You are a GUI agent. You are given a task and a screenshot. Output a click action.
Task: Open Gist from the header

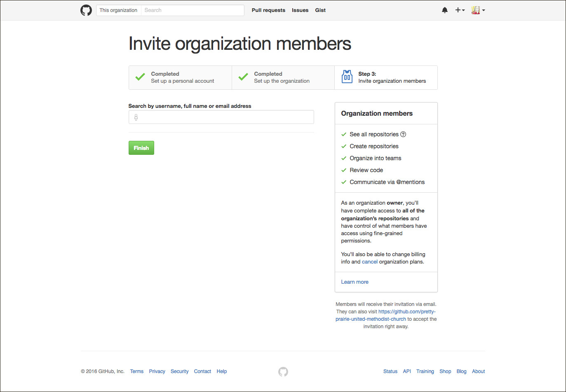[x=320, y=10]
